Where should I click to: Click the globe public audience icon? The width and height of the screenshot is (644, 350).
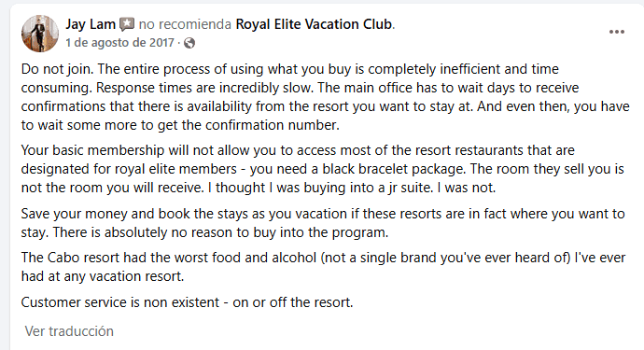189,43
